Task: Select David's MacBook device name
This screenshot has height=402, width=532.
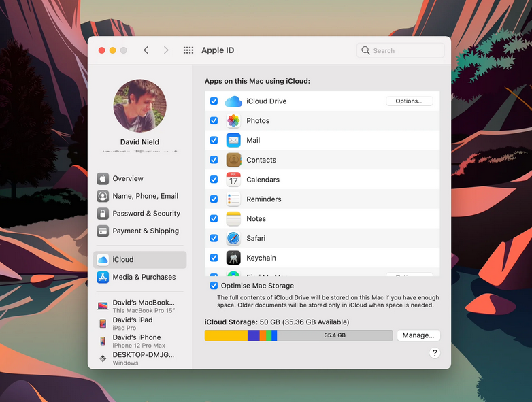Action: pyautogui.click(x=144, y=303)
